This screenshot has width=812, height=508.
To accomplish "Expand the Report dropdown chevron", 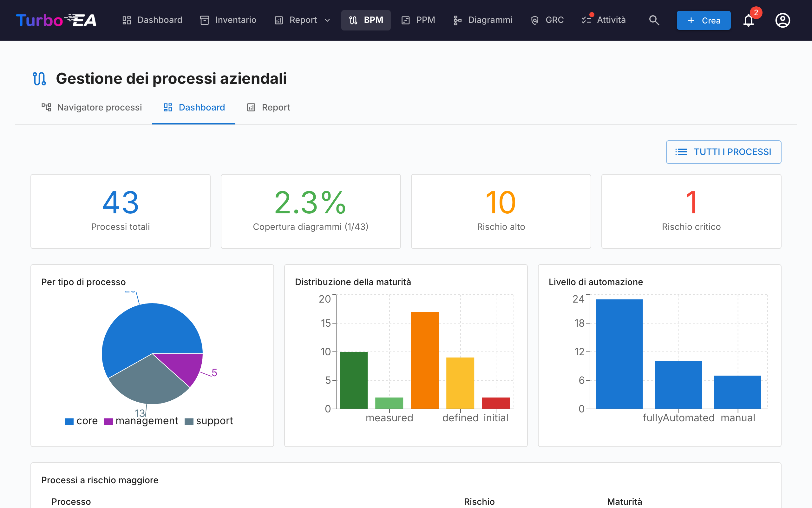I will pyautogui.click(x=327, y=20).
